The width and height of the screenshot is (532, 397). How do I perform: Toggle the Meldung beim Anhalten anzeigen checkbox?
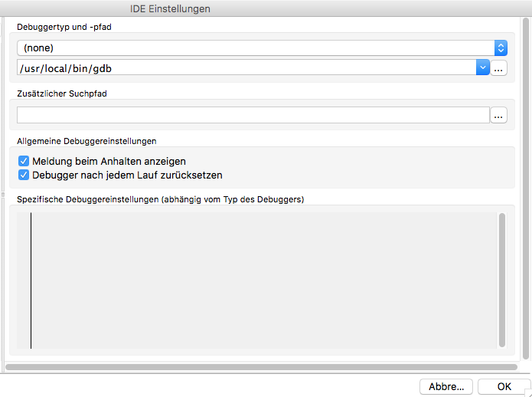[23, 162]
